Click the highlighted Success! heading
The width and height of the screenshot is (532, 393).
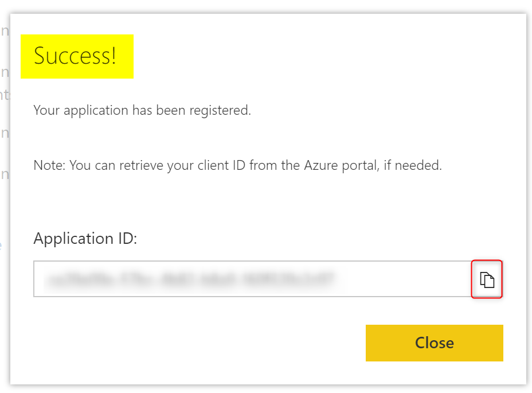point(76,56)
